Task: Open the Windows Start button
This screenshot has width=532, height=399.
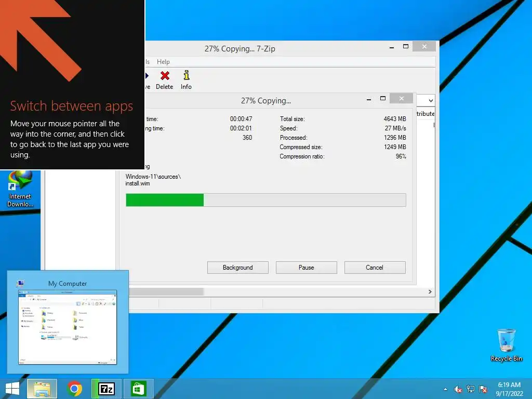Action: coord(12,389)
